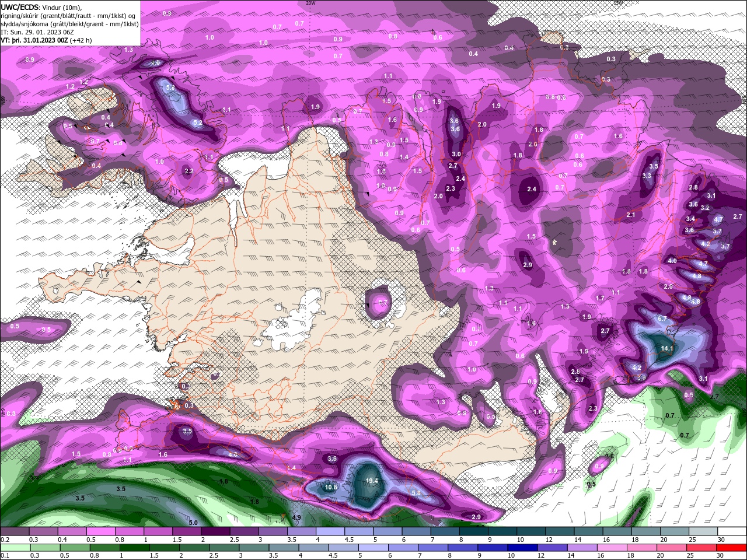Click the 2.1 value label
The height and width of the screenshot is (560, 747).
click(630, 215)
